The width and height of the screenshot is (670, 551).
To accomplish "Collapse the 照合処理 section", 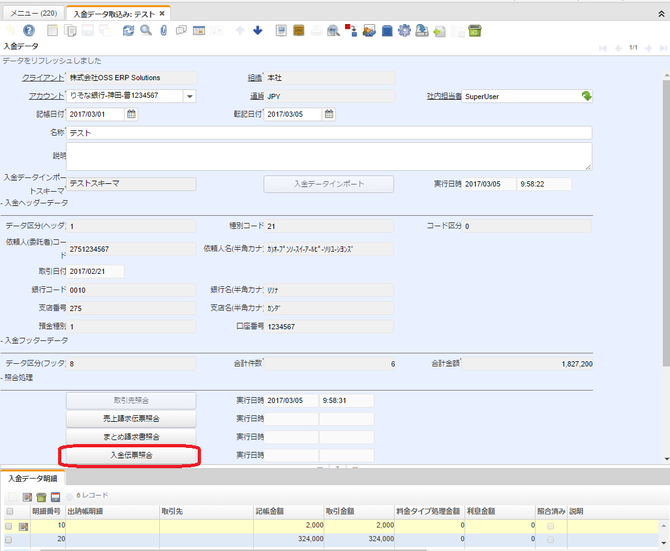I will (17, 378).
